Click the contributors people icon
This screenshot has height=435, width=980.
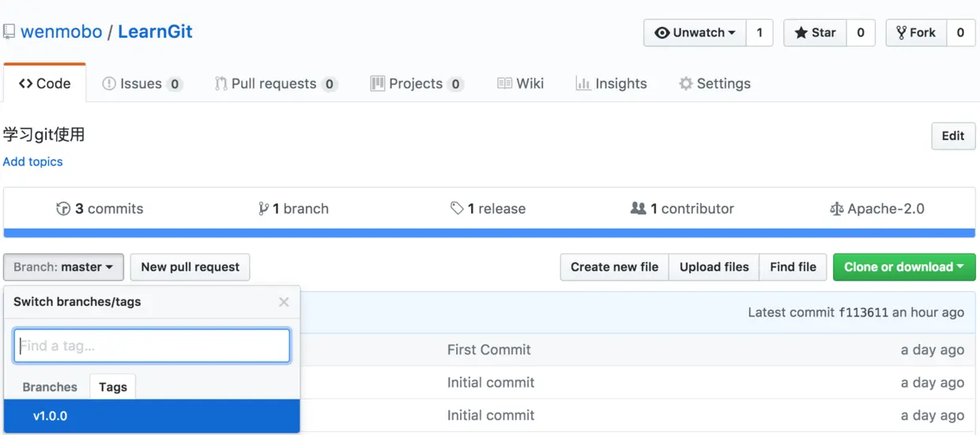[x=638, y=209]
